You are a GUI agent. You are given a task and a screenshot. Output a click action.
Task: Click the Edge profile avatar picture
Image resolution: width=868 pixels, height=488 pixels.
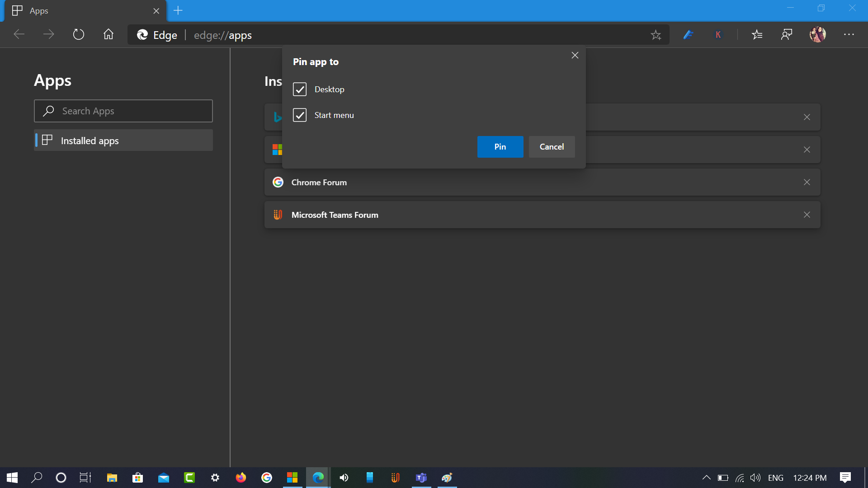(817, 34)
